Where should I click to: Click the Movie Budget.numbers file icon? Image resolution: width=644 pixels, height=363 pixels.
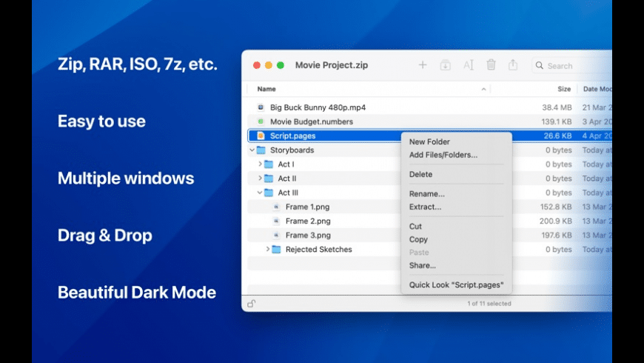tap(261, 121)
